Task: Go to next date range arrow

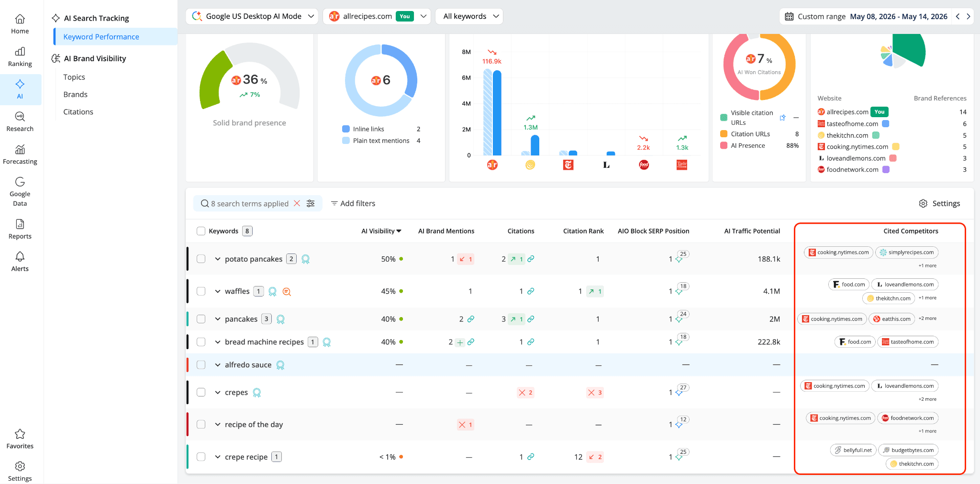Action: pyautogui.click(x=969, y=16)
